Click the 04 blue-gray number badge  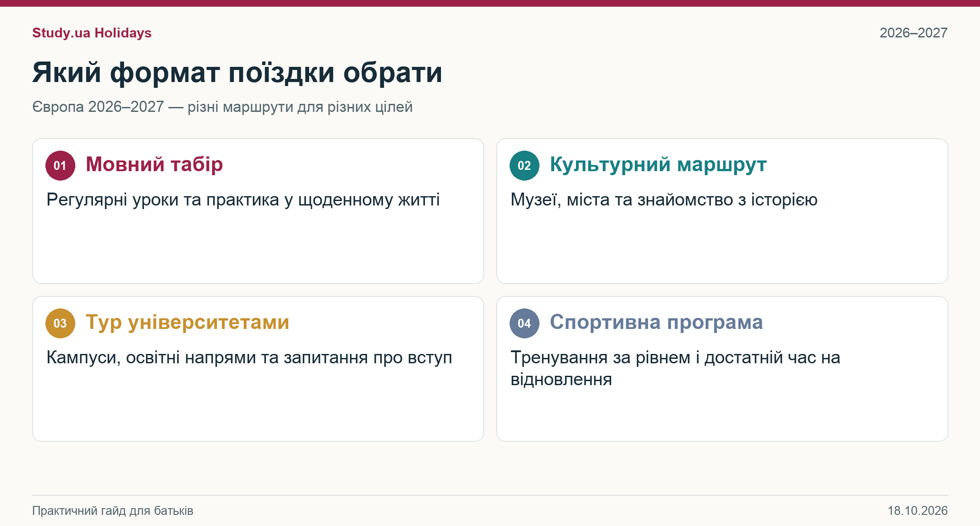pos(524,323)
